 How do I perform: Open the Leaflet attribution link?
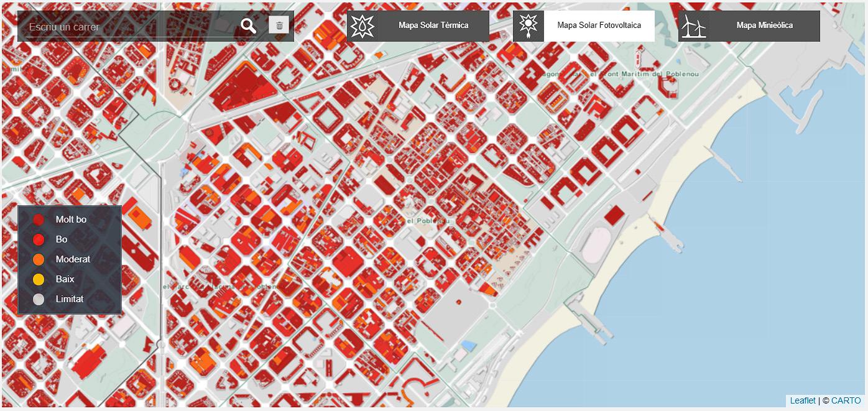coord(803,400)
